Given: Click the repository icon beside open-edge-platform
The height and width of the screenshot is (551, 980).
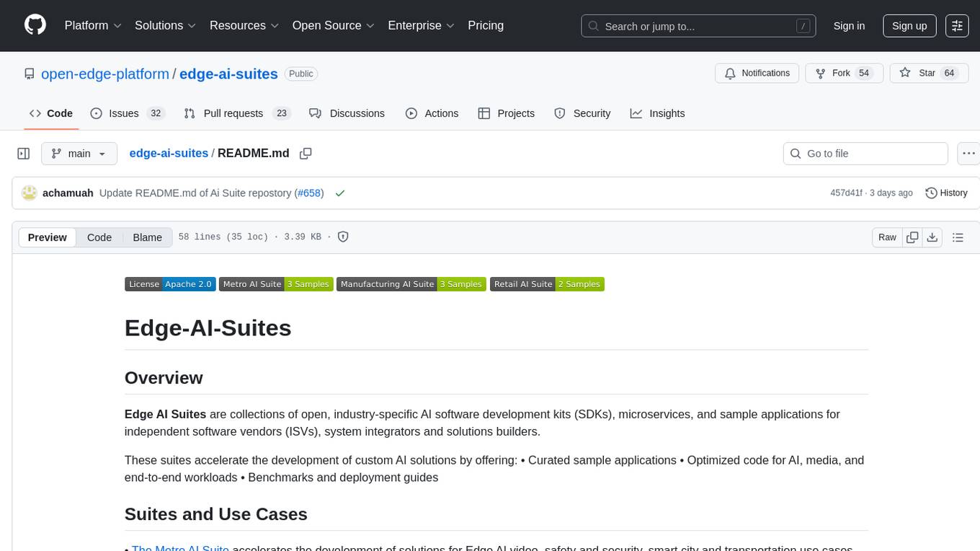Looking at the screenshot, I should [x=29, y=74].
